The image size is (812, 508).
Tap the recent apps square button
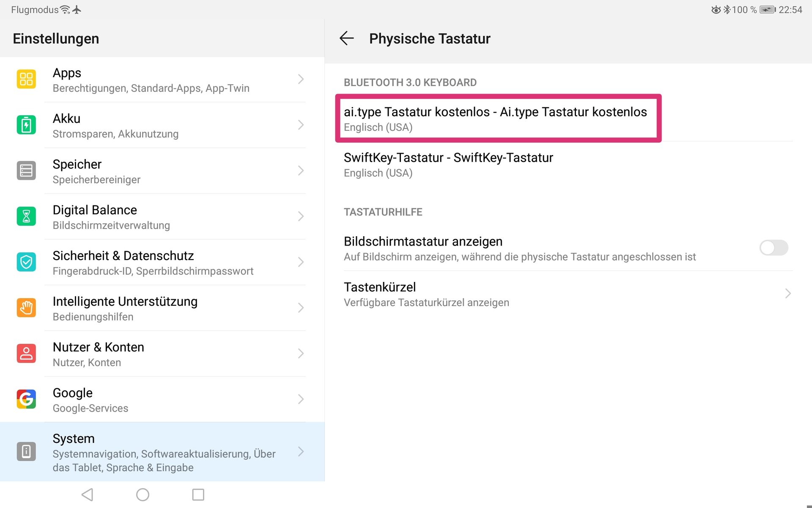pos(198,494)
